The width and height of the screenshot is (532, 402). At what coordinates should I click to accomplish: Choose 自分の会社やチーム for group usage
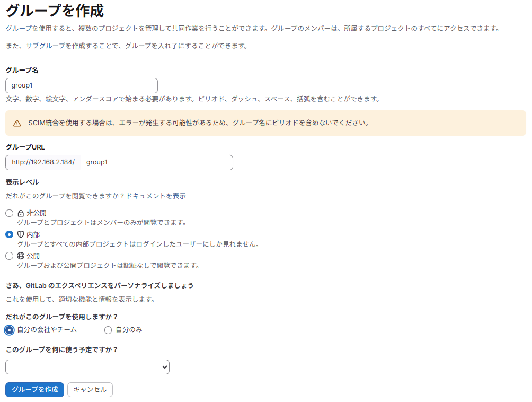pos(9,330)
